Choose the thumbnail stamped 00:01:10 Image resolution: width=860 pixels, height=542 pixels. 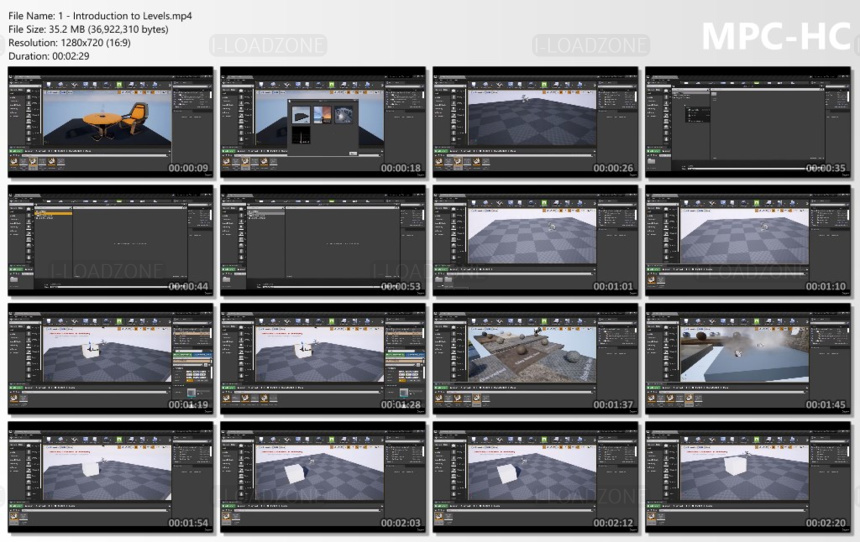click(748, 241)
